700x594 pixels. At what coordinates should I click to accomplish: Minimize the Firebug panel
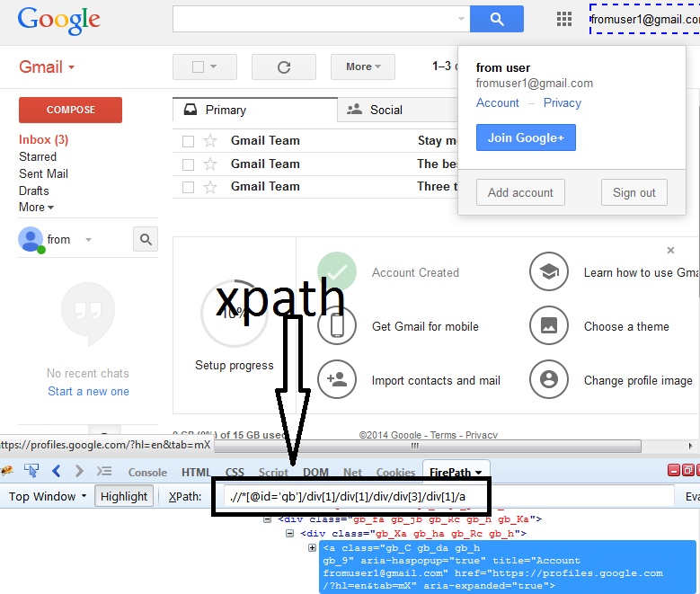(674, 470)
